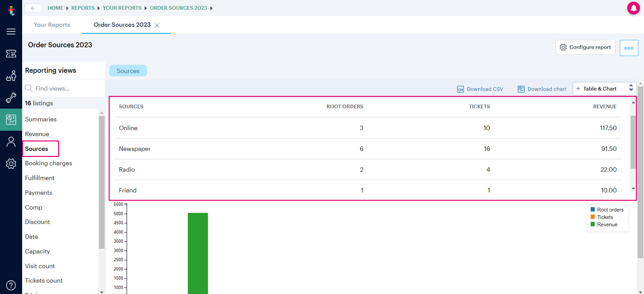Select Tickets count view
Viewport: 644px width, 294px height.
pyautogui.click(x=44, y=281)
